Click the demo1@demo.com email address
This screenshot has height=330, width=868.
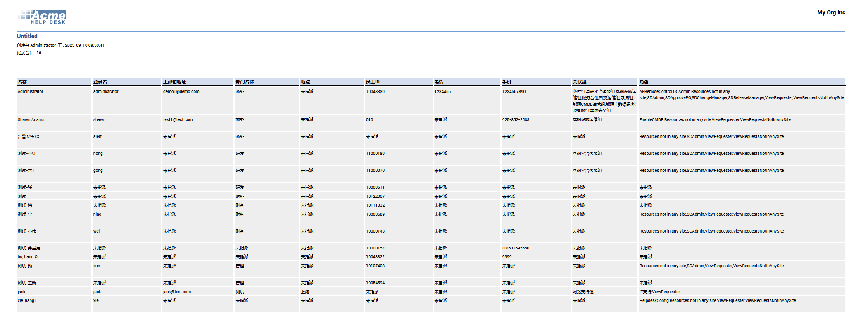pyautogui.click(x=181, y=92)
